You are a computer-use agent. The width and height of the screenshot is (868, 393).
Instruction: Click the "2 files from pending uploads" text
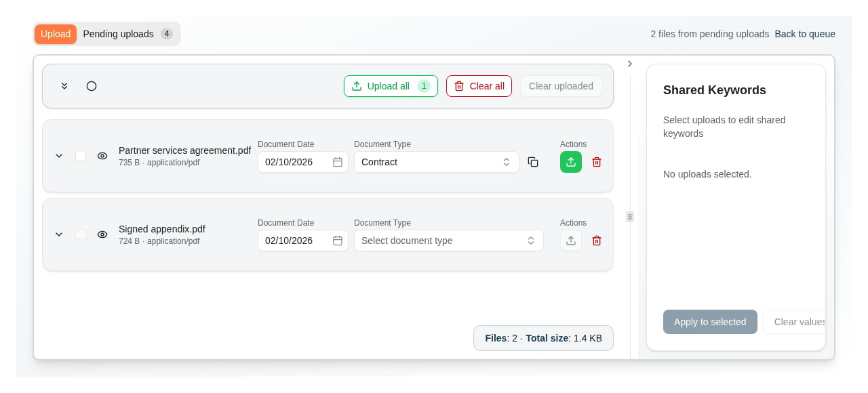(x=710, y=34)
